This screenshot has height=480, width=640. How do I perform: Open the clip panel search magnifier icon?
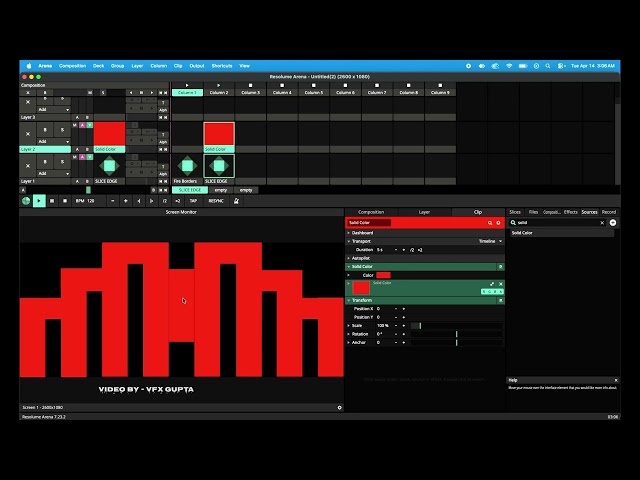(490, 223)
